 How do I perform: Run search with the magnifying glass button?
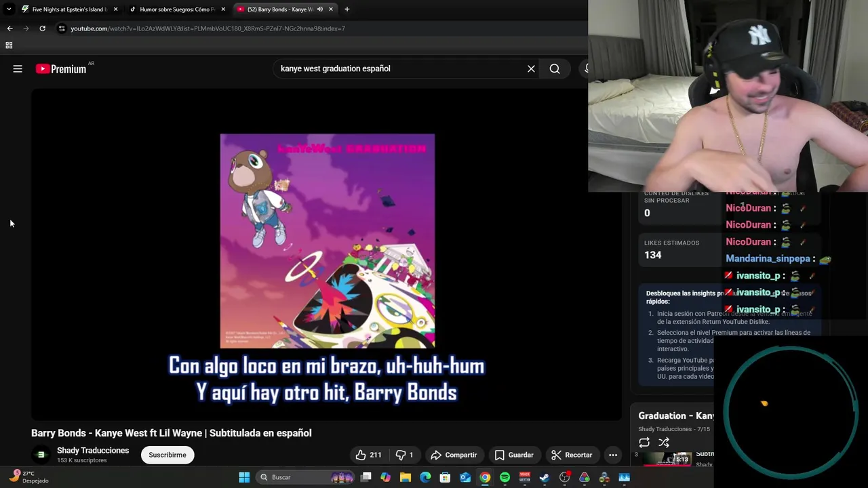coord(555,68)
